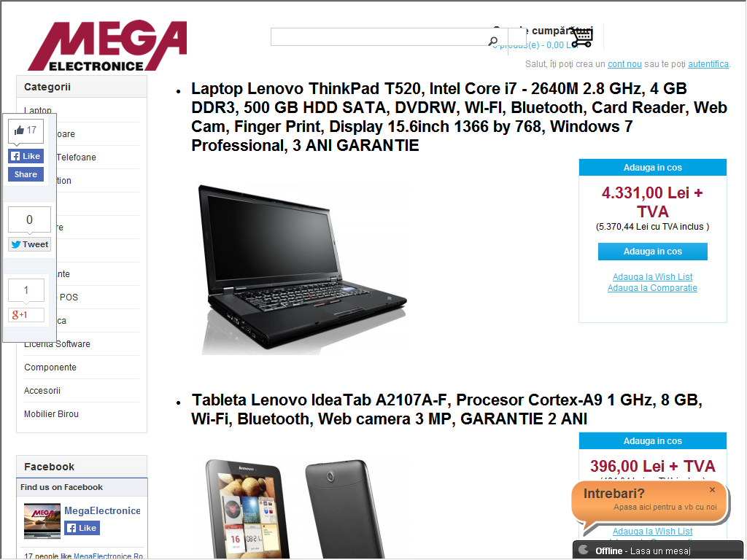Open the shopping cart icon
This screenshot has width=747, height=560.
pos(582,37)
